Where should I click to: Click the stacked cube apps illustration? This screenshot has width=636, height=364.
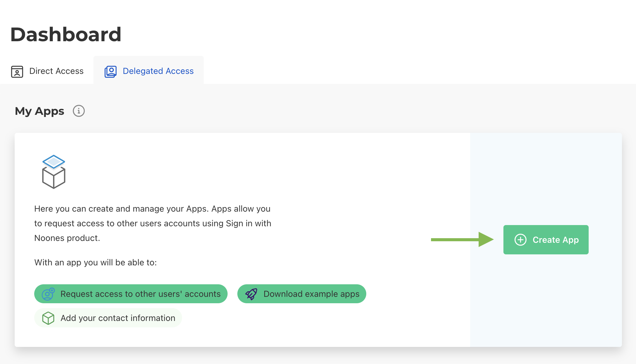pos(54,172)
